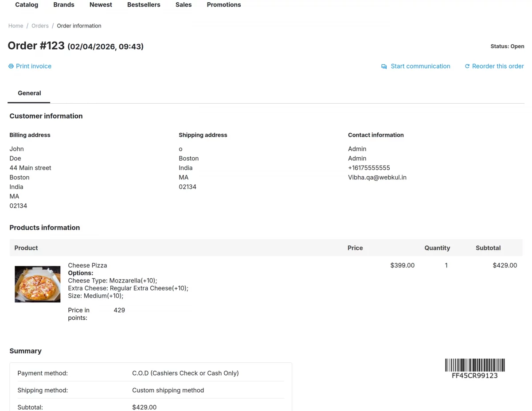532x411 pixels.
Task: Click the Print invoice link
Action: tap(33, 66)
